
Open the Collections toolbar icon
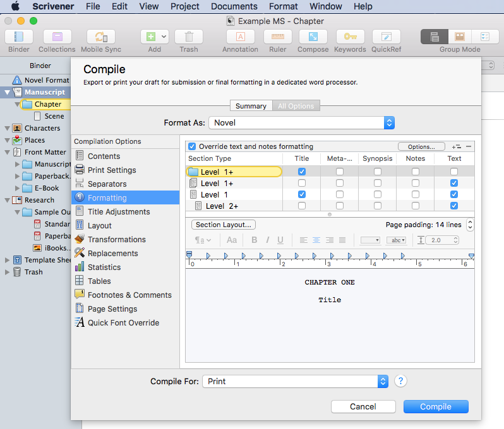point(57,37)
